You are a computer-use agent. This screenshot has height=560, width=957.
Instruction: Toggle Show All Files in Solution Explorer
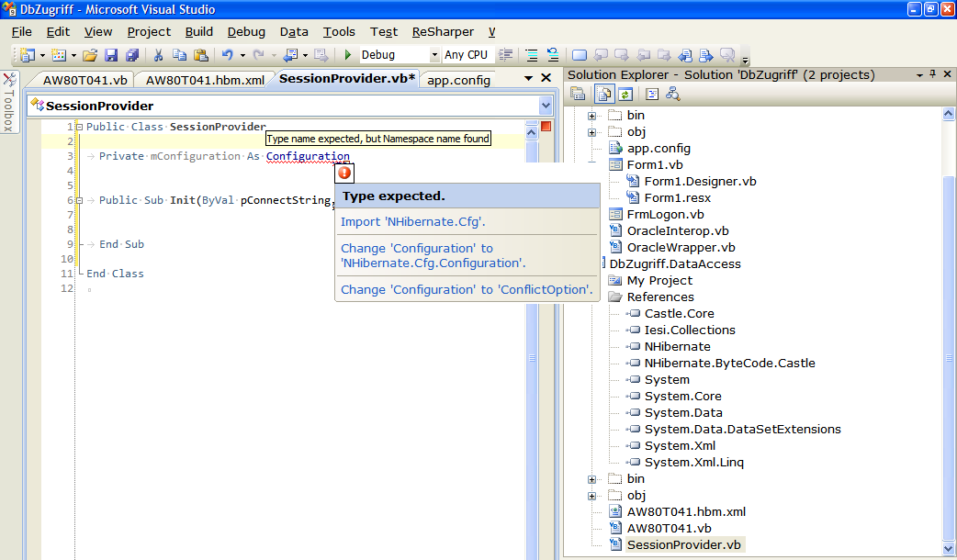[603, 94]
